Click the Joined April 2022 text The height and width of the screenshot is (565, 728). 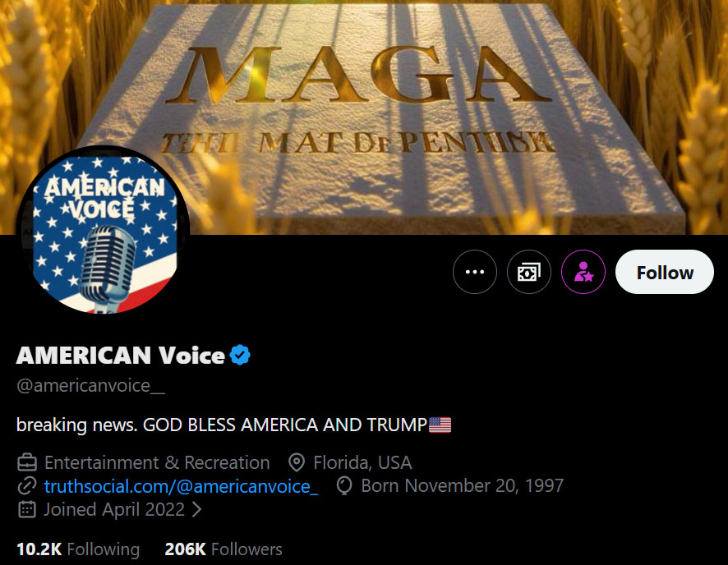tap(114, 509)
